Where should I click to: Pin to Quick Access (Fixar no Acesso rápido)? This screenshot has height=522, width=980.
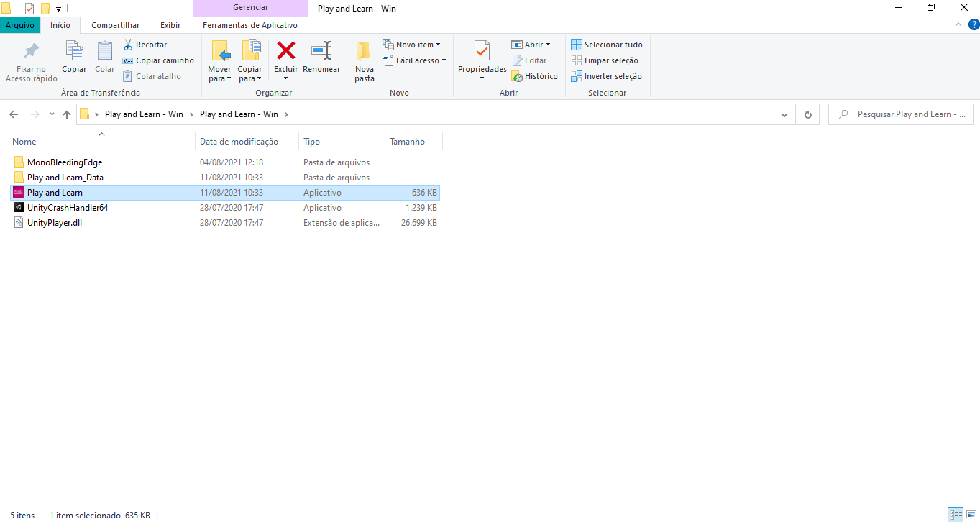[x=31, y=62]
